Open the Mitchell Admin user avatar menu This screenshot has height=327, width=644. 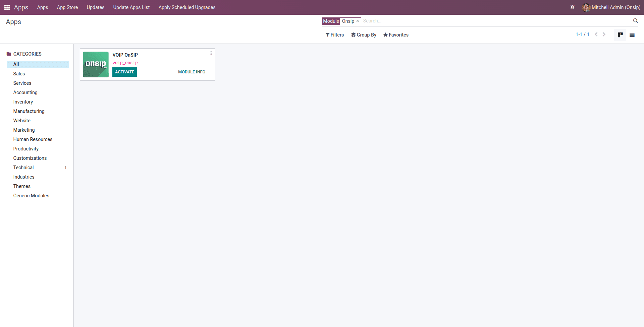[611, 7]
